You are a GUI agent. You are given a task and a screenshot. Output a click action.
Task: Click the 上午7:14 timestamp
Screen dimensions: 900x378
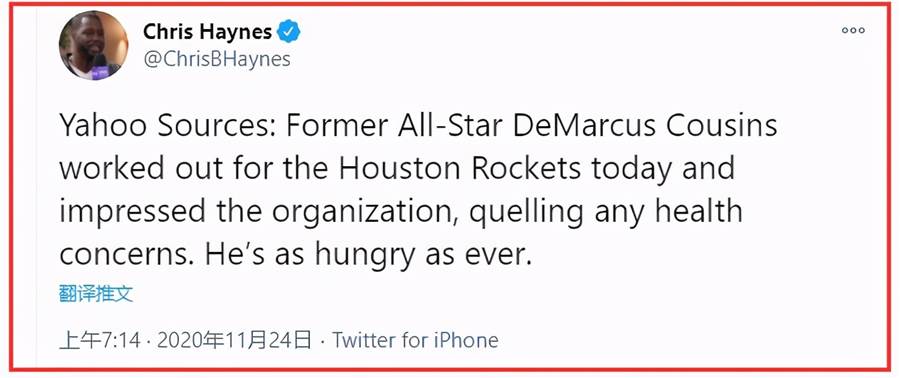point(99,340)
